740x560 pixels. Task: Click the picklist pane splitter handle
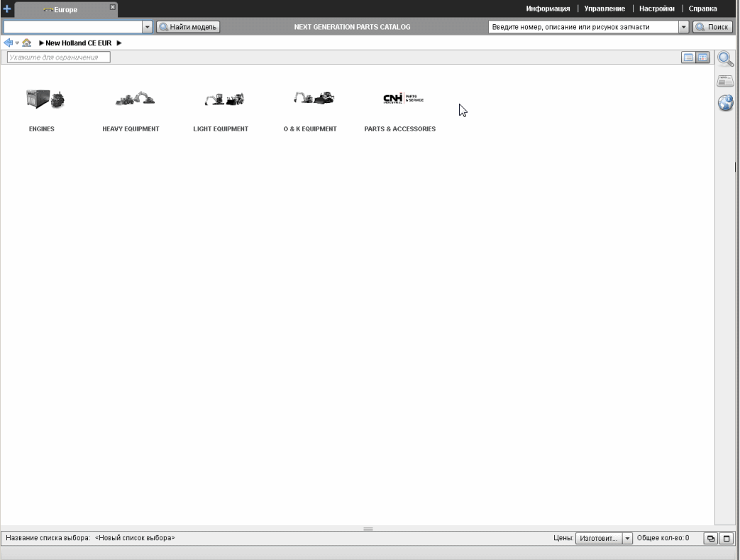[x=368, y=529]
